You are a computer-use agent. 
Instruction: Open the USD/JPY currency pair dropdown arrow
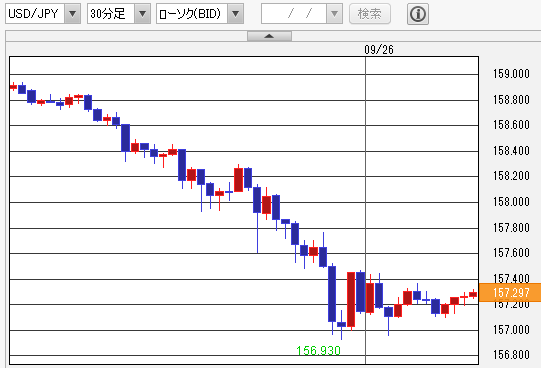pyautogui.click(x=72, y=14)
